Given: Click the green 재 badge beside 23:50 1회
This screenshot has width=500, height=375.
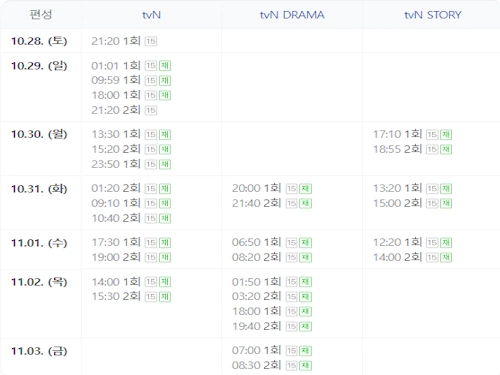Looking at the screenshot, I should 165,164.
